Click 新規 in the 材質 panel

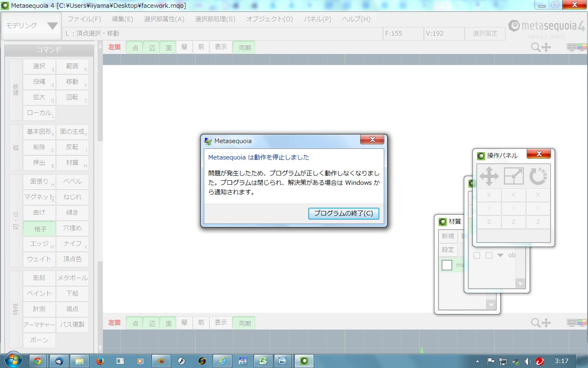tap(448, 236)
